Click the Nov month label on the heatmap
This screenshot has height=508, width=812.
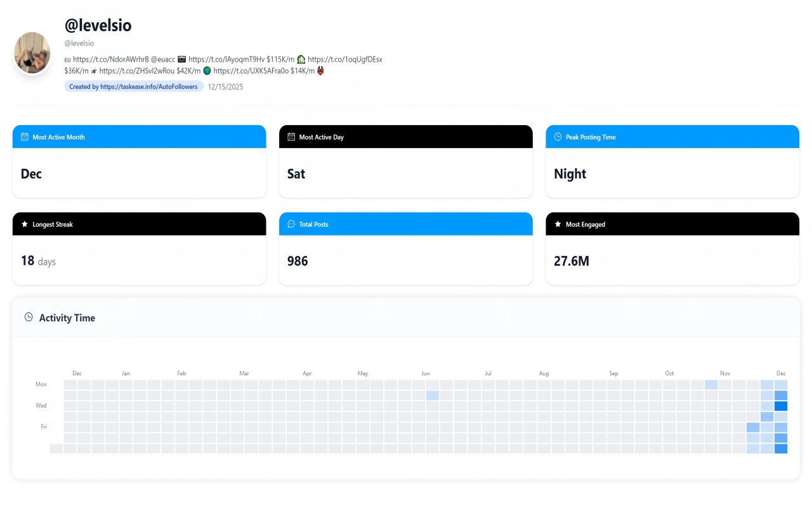[725, 373]
